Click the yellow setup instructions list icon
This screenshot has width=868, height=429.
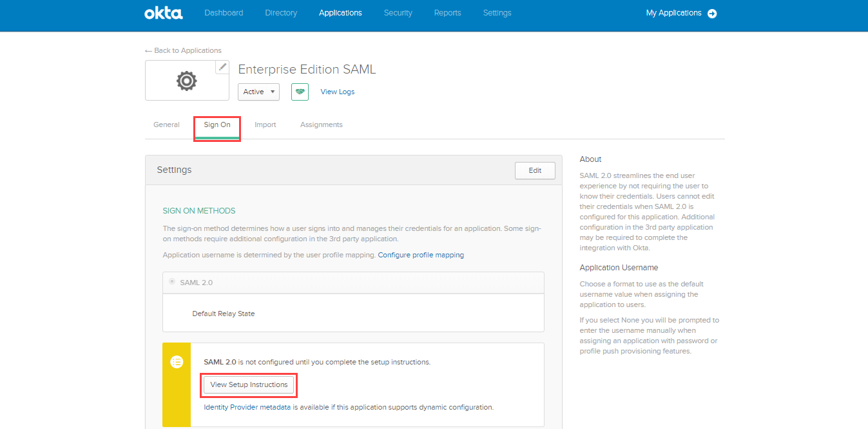[177, 362]
